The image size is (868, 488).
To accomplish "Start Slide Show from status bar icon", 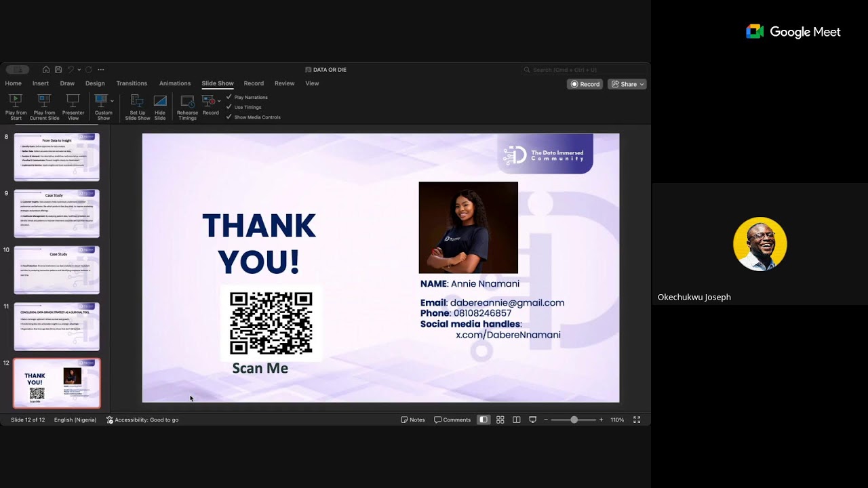I will coord(533,420).
